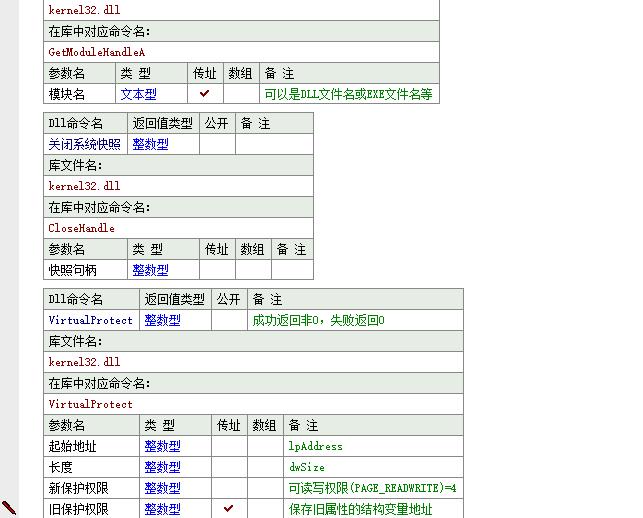Click the PAGE_READWRITE note for 新保护权限
This screenshot has width=643, height=518.
[372, 488]
